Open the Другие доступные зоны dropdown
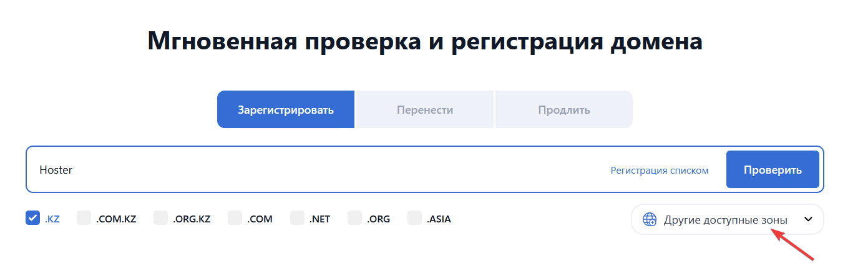Screen dimensions: 868x263 click(x=727, y=219)
